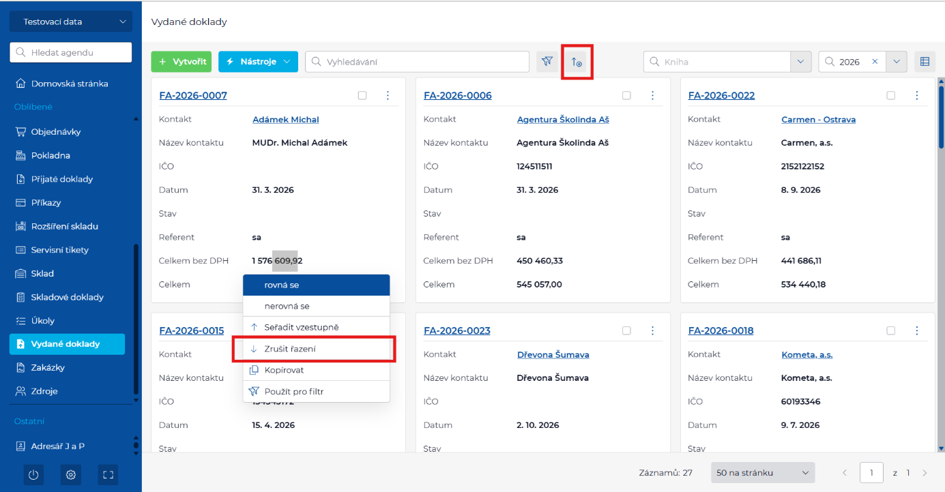945x492 pixels.
Task: Select Seřadit vzestupně menu entry
Action: pyautogui.click(x=316, y=327)
